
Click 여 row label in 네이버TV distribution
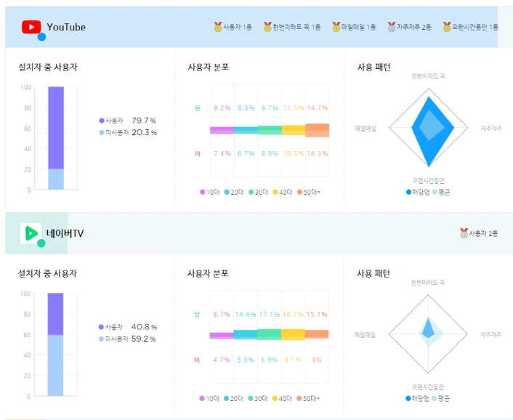(x=197, y=360)
